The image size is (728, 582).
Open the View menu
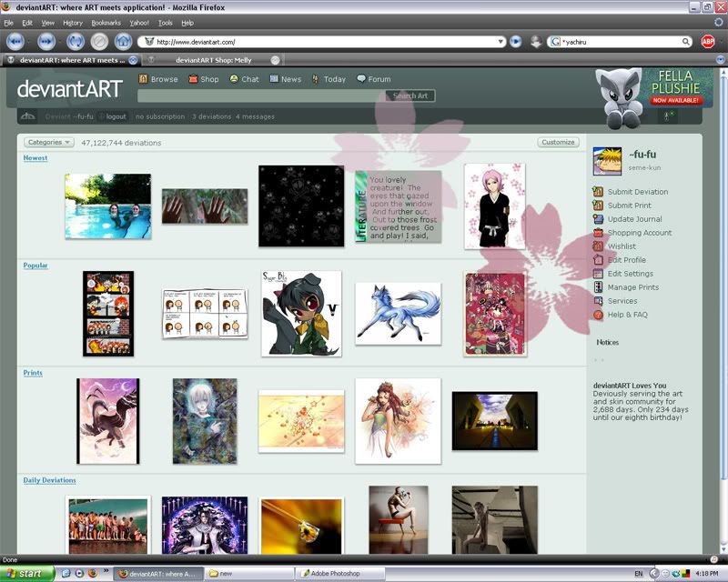pyautogui.click(x=48, y=23)
